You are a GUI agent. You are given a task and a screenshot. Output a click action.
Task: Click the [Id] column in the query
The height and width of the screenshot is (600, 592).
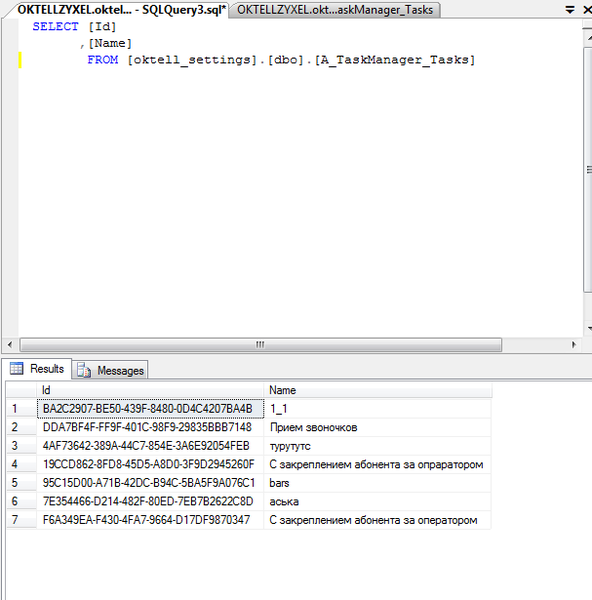pyautogui.click(x=102, y=26)
